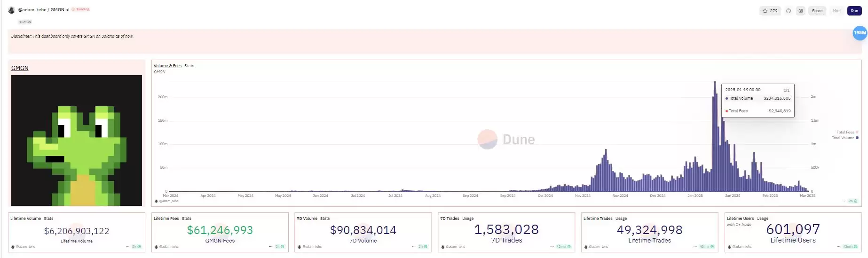Screen dimensions: 868x258
Task: Open the GMGN heading link
Action: 20,68
